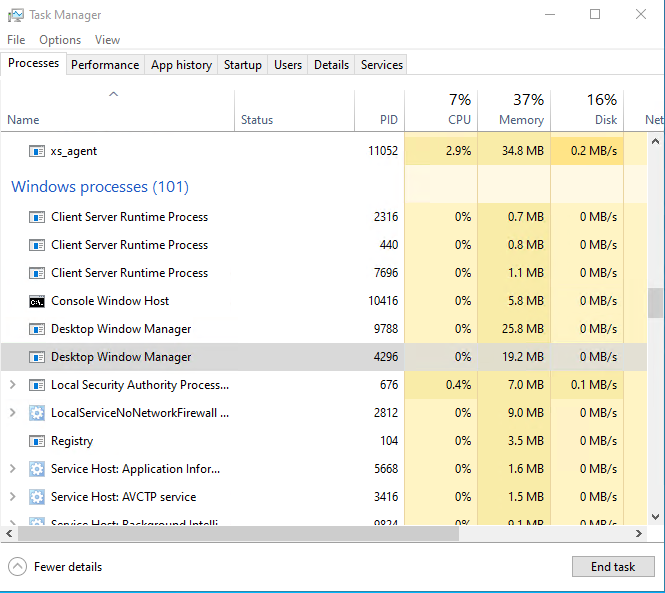Click the End task button
Image resolution: width=665 pixels, height=593 pixels.
pos(613,567)
